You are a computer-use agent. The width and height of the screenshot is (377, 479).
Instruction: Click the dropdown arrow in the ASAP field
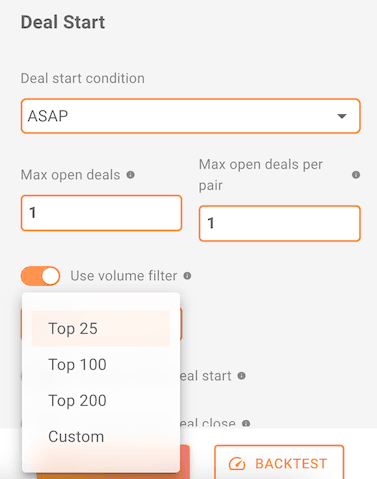pyautogui.click(x=342, y=116)
